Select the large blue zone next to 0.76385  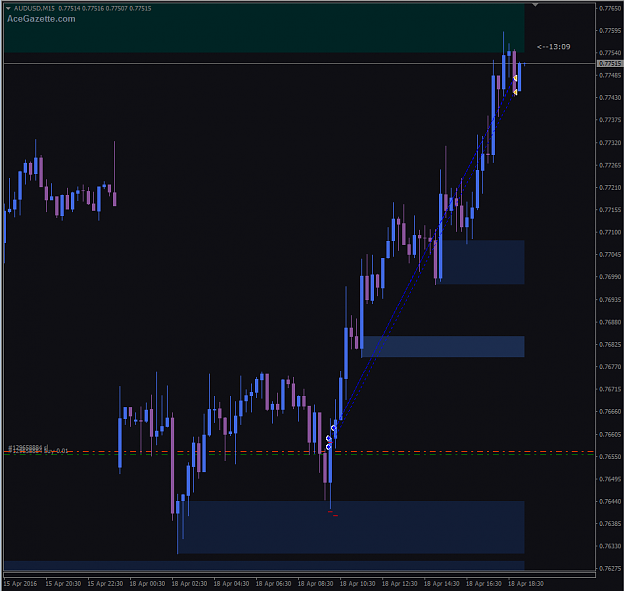tap(351, 527)
